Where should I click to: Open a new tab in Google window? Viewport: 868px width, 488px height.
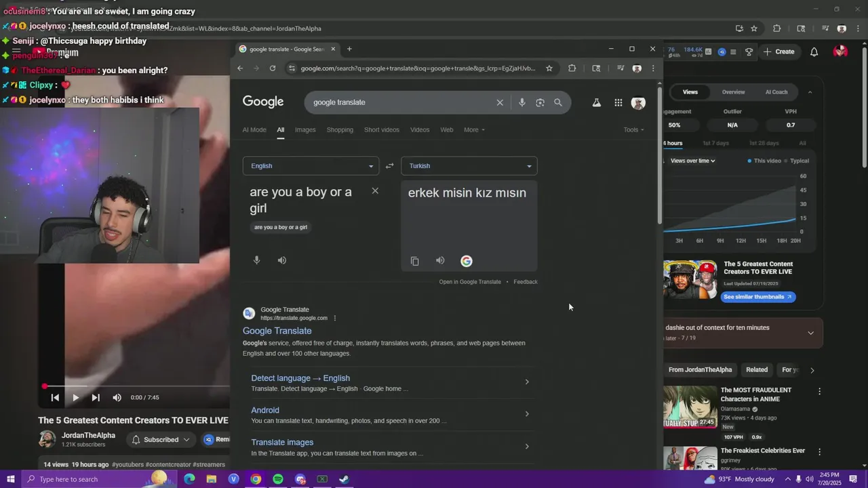pyautogui.click(x=349, y=49)
